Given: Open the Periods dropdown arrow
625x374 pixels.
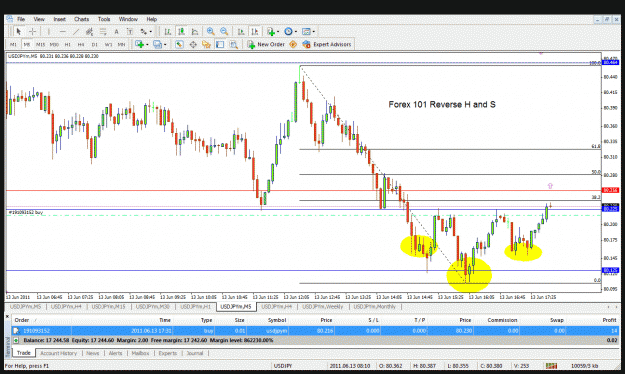Looking at the screenshot, I should [296, 31].
